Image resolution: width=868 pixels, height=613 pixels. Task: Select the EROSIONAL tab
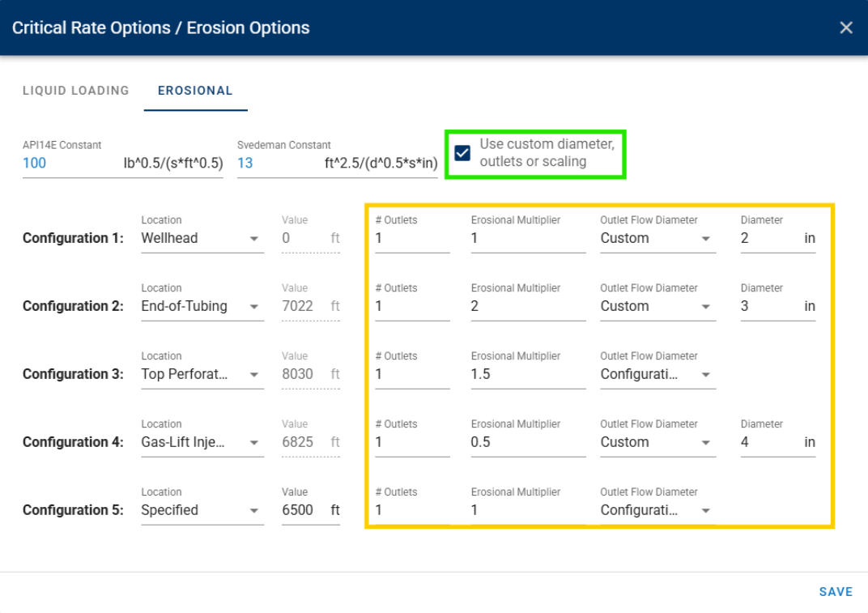coord(195,91)
